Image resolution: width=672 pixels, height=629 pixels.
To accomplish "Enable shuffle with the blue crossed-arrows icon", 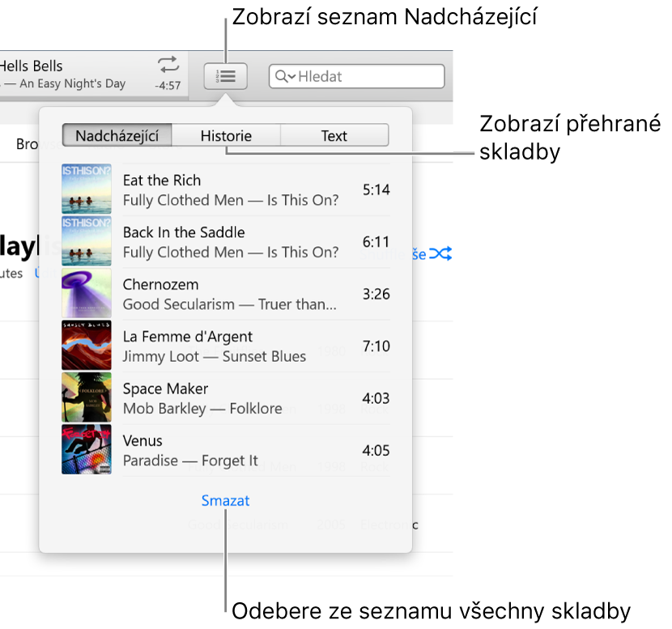I will (440, 253).
